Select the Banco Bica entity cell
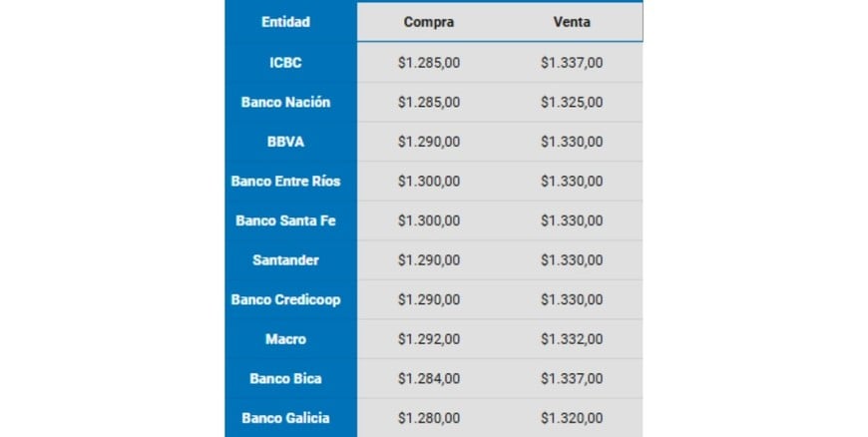Screen dimensions: 868x437 point(285,379)
